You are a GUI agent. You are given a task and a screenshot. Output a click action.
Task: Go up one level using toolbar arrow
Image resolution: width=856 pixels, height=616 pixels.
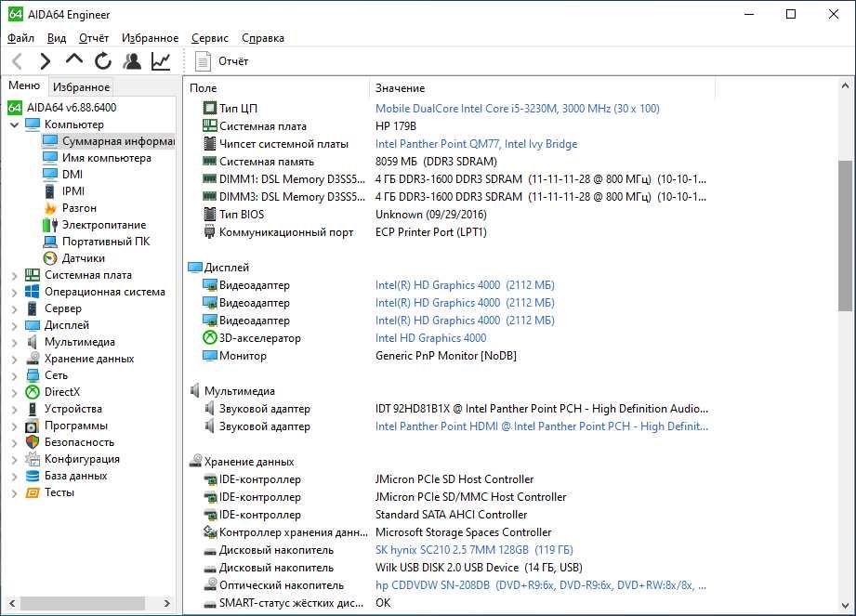coord(73,59)
